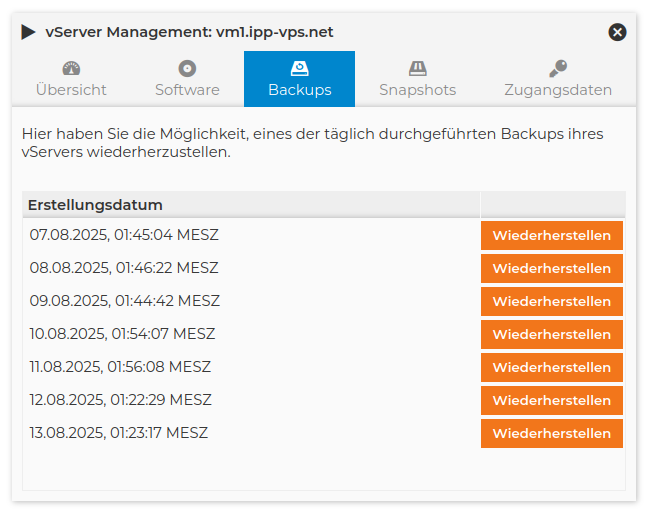Screen dimensions: 650x516
Task: Restore the backup from 08.08.2025
Action: point(551,269)
